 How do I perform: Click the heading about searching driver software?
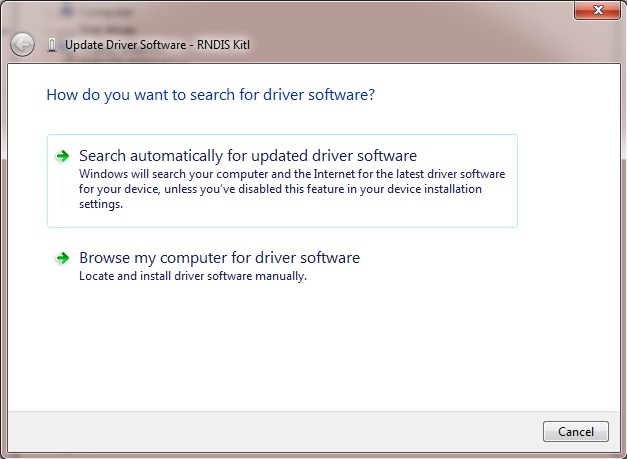coord(210,95)
